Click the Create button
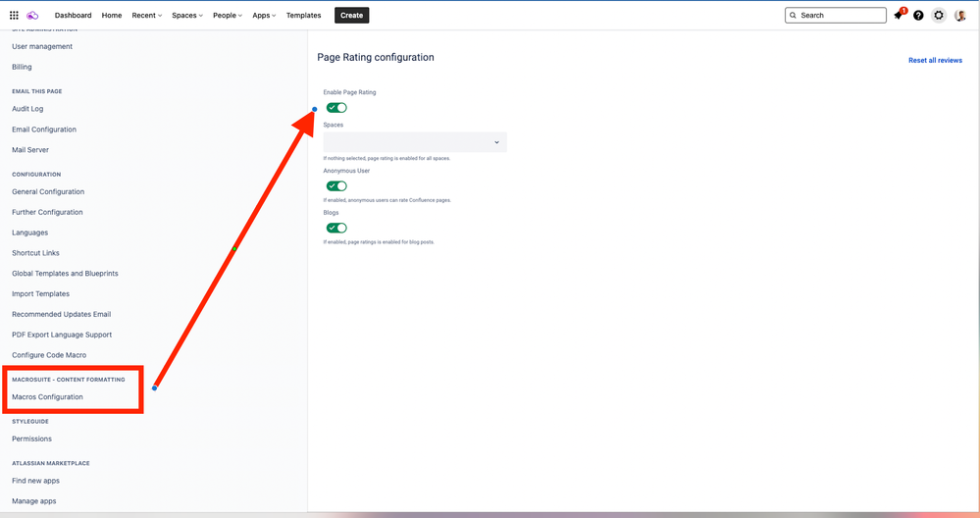Image resolution: width=980 pixels, height=518 pixels. pos(352,15)
